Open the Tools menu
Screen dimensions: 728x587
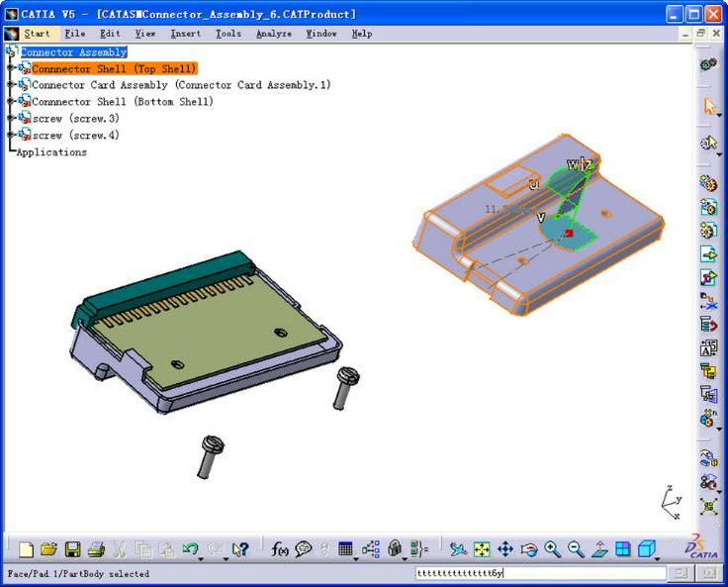[228, 34]
